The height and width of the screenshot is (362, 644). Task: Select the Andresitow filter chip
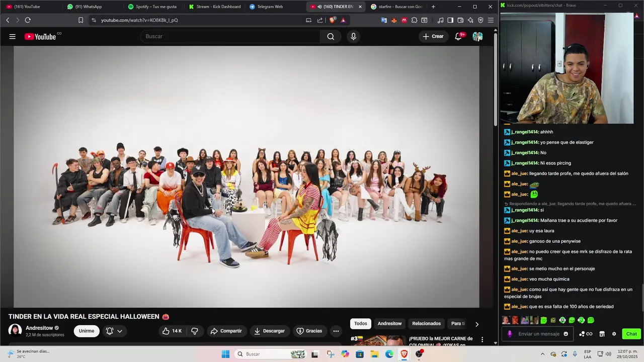[x=390, y=324]
